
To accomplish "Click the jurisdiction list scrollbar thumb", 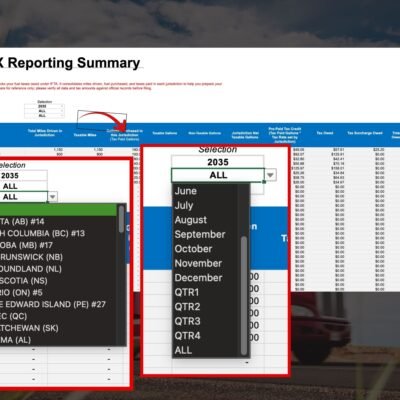I will (x=121, y=219).
